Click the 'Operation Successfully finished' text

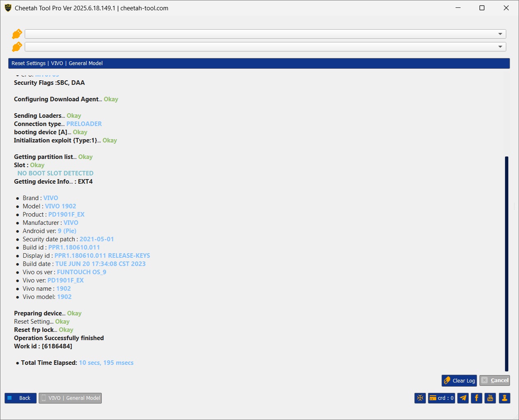pos(59,338)
